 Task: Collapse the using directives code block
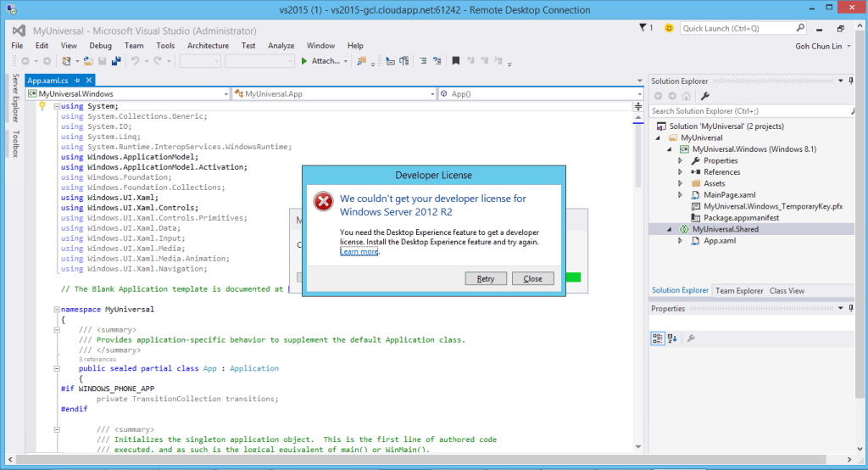(57, 106)
